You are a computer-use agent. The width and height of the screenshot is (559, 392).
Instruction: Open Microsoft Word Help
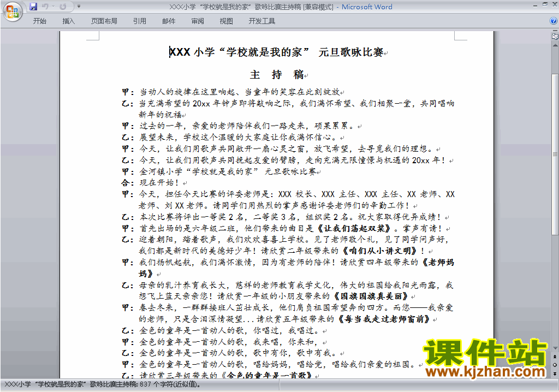554,21
